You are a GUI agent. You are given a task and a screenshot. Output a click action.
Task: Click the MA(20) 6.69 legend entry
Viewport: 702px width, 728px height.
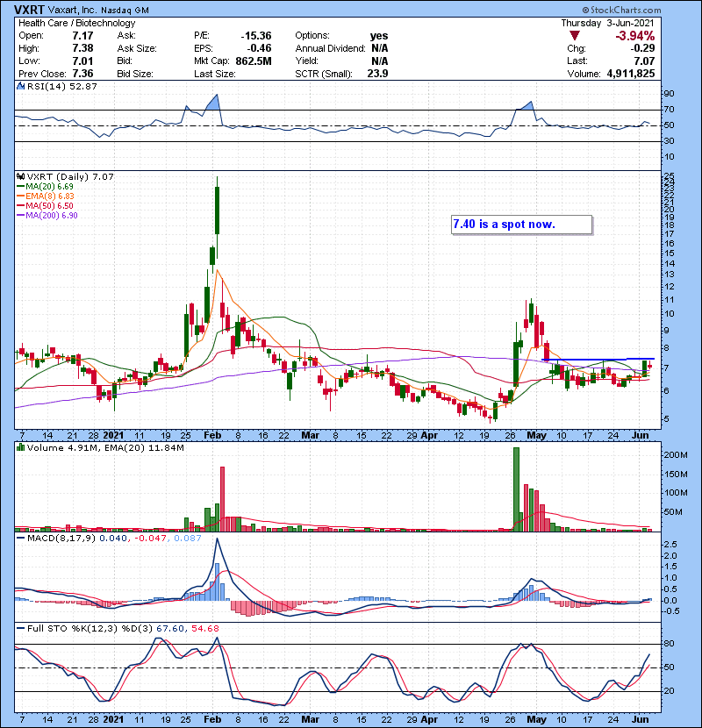45,186
